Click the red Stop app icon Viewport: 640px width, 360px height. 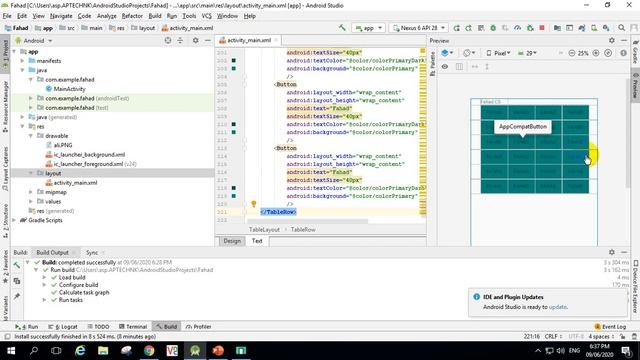tap(542, 28)
